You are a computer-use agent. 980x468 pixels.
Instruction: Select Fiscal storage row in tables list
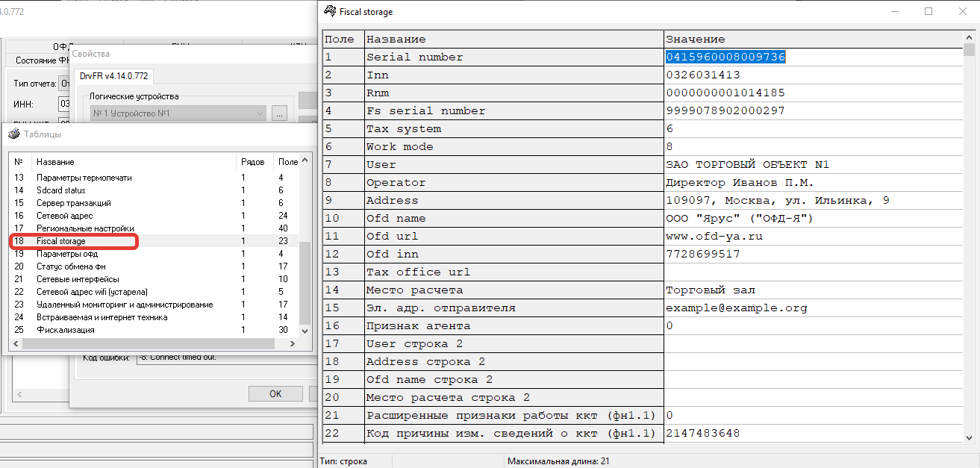point(61,241)
